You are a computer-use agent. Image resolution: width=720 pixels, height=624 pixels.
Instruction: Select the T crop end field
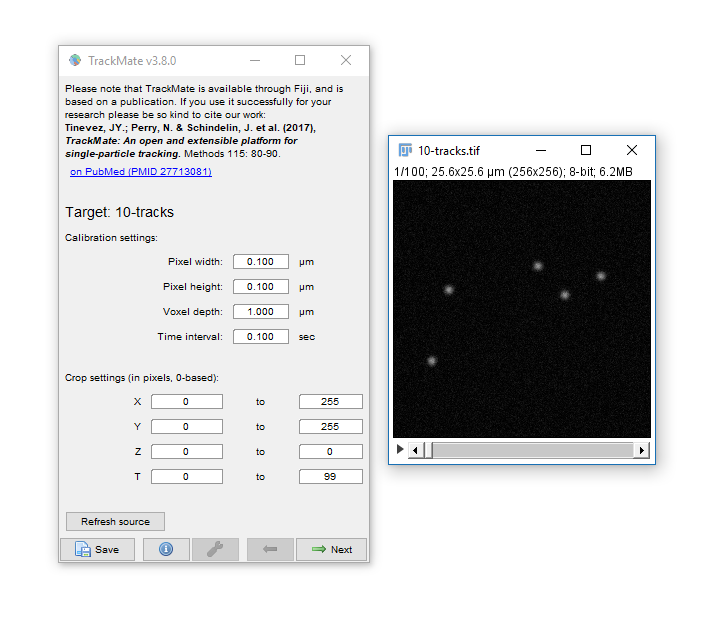[330, 477]
